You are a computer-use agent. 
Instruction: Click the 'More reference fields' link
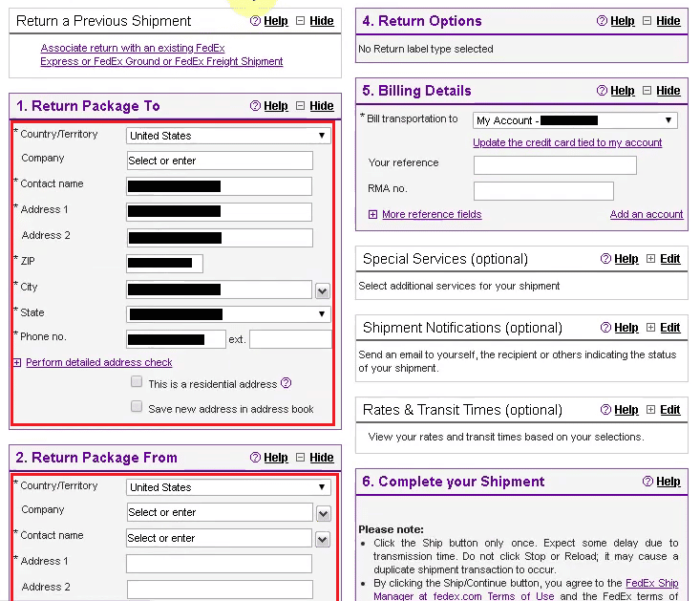(x=432, y=214)
